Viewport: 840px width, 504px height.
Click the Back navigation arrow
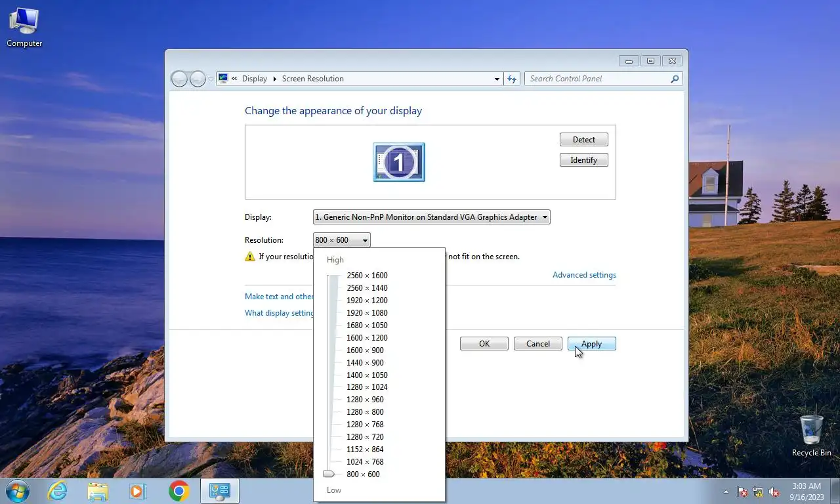coord(179,79)
